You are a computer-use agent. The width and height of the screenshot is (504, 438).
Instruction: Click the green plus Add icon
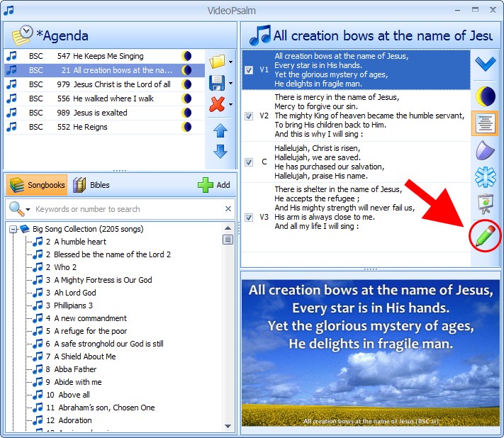[x=206, y=185]
